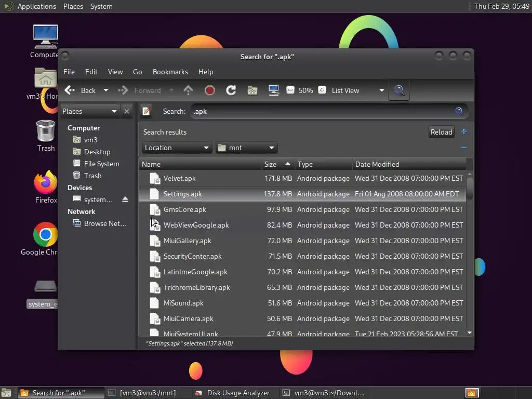Viewport: 532px width, 399px height.
Task: Toggle the location edit pencil button
Action: pos(146,111)
